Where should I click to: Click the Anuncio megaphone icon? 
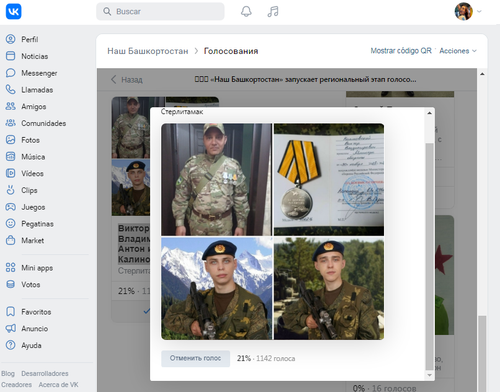11,328
